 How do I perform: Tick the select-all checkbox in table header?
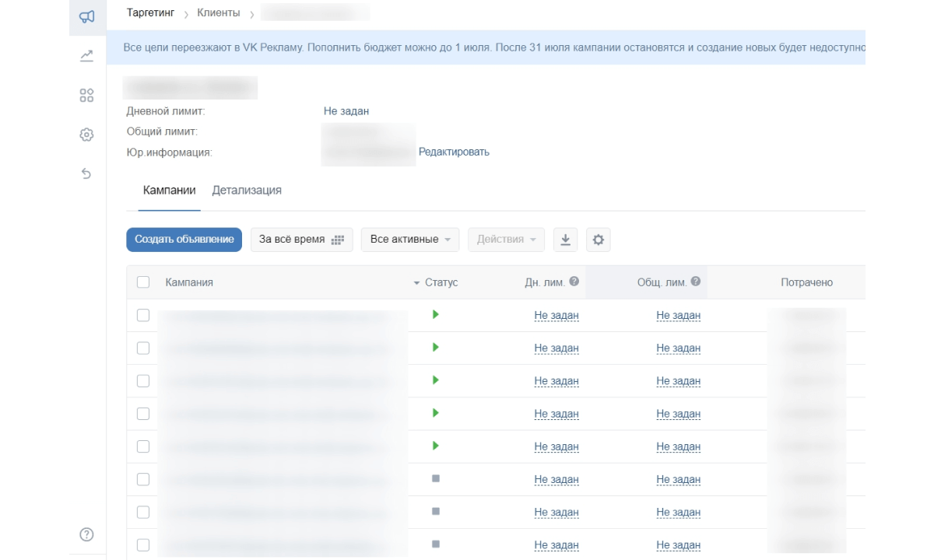click(143, 282)
